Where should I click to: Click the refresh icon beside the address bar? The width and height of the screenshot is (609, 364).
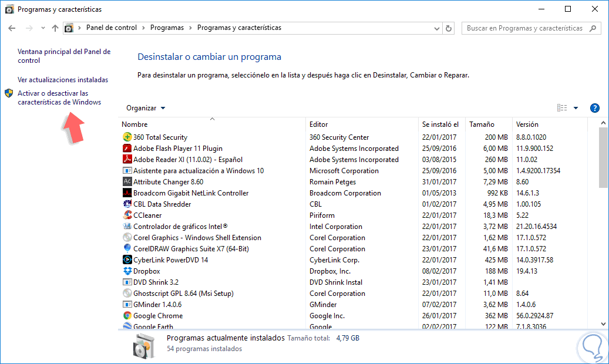click(x=449, y=28)
